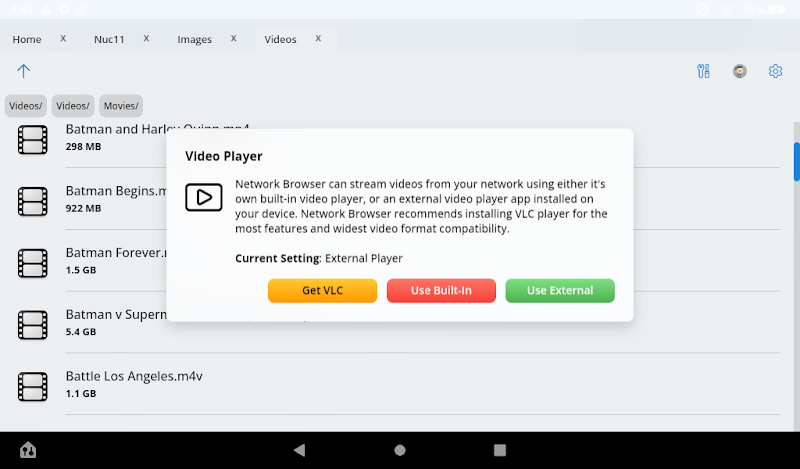Choose Use External player
Viewport: 800px width, 469px height.
560,290
